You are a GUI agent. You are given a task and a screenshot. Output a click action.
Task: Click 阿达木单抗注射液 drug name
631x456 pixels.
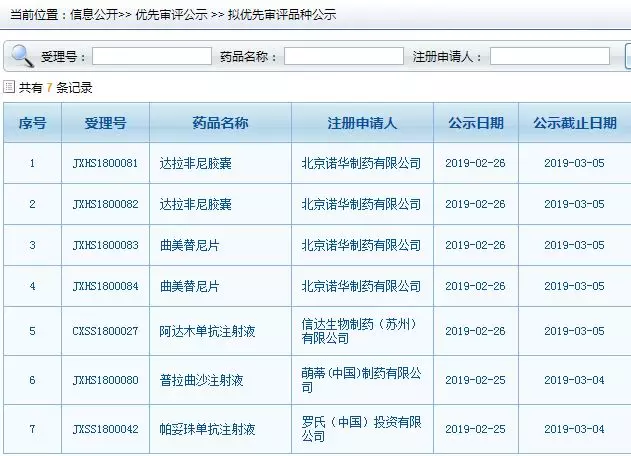(x=207, y=331)
